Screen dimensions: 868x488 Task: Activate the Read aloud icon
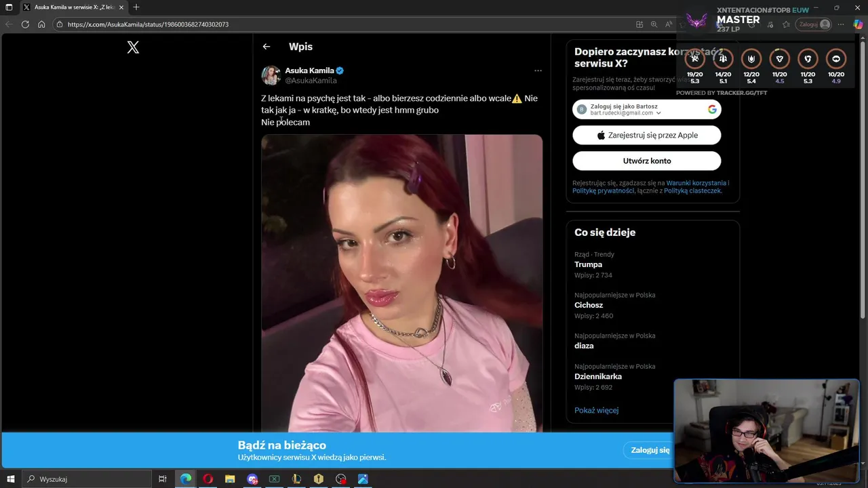(x=669, y=24)
